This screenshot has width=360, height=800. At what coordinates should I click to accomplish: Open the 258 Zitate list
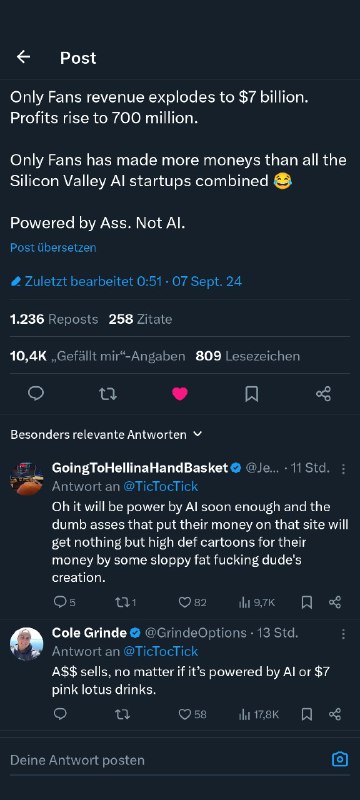coord(140,319)
